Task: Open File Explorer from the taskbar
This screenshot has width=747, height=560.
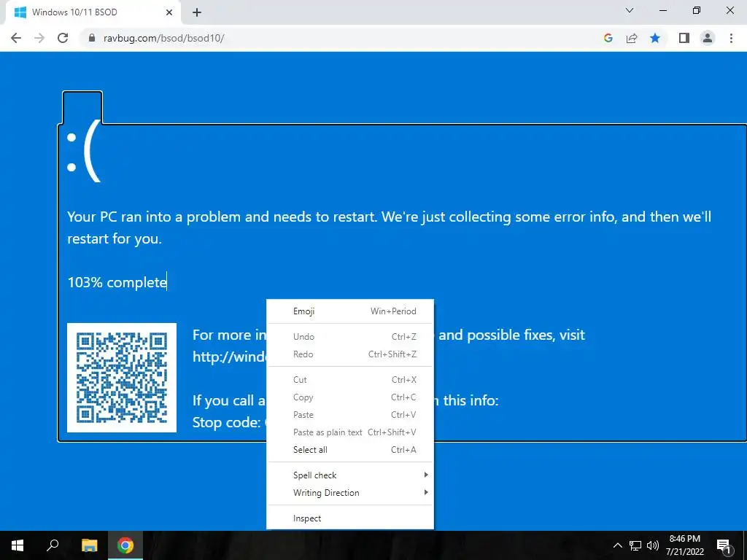Action: click(89, 545)
